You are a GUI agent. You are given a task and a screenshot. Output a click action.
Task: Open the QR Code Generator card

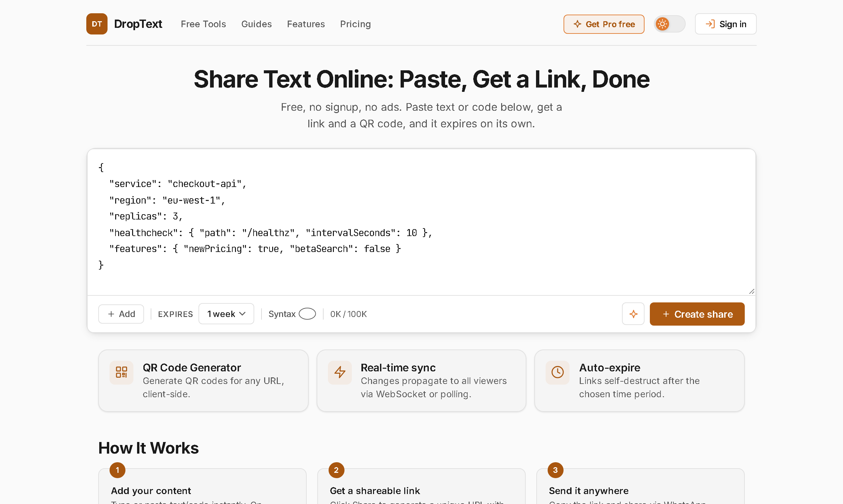tap(203, 381)
